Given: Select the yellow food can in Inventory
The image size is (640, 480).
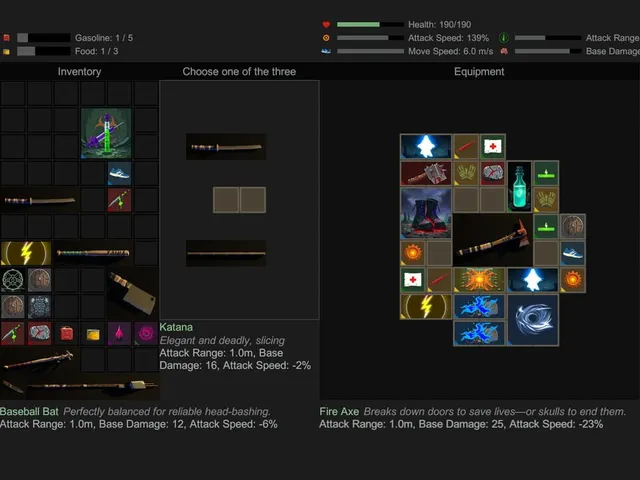Looking at the screenshot, I should click(x=93, y=333).
